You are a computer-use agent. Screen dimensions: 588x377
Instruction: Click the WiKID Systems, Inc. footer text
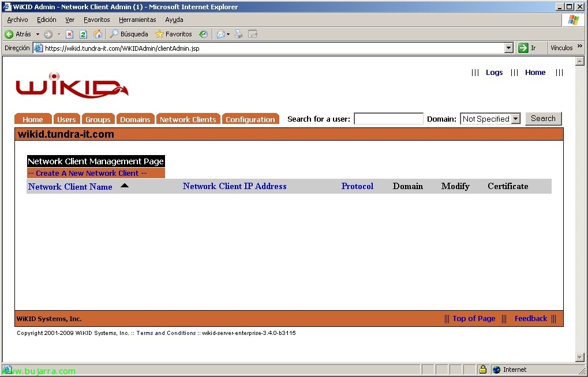[49, 319]
